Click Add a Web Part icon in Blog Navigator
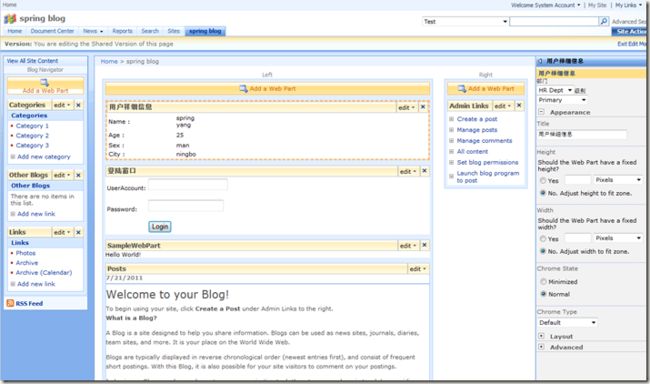 pos(44,83)
